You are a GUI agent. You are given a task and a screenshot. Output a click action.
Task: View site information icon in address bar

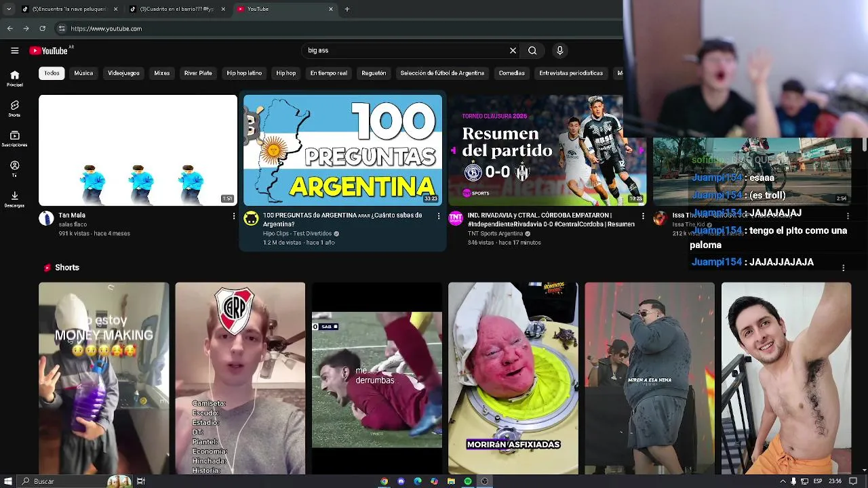tap(62, 28)
